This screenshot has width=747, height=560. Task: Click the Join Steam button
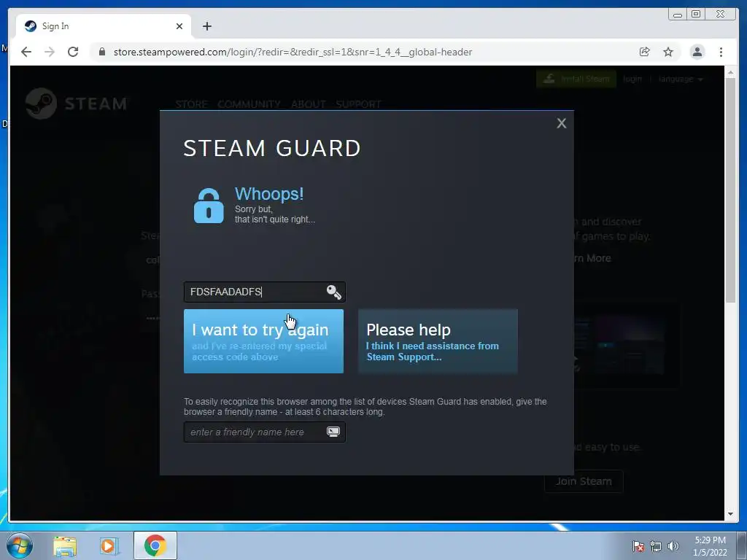pos(584,481)
